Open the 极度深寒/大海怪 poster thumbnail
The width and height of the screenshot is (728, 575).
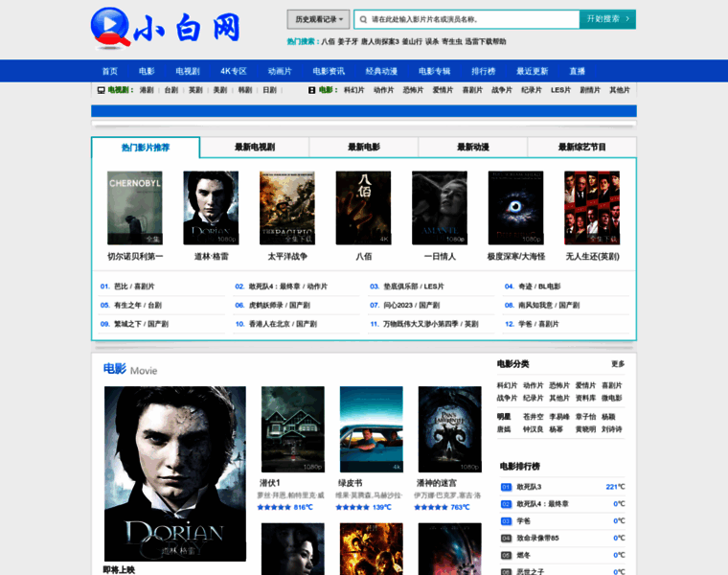click(515, 208)
